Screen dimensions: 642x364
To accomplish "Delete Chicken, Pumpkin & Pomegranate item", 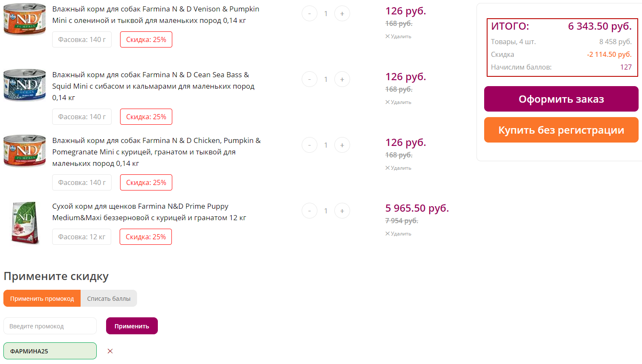I will click(x=398, y=168).
